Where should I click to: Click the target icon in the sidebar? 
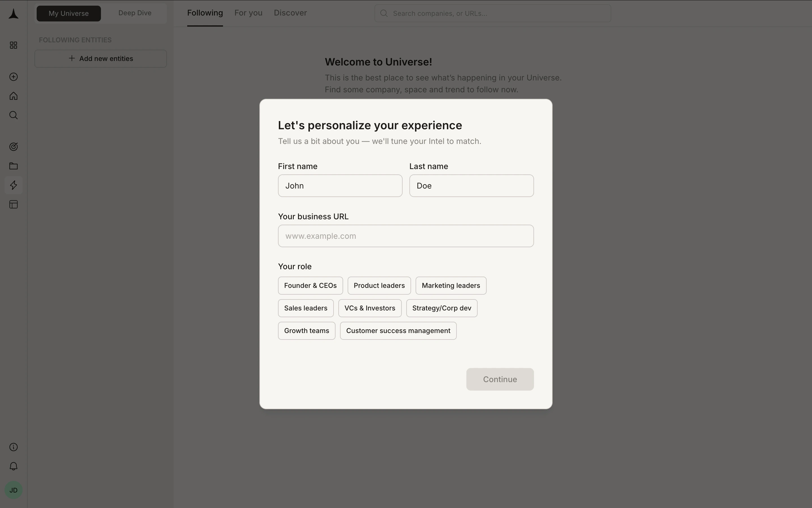[x=14, y=147]
